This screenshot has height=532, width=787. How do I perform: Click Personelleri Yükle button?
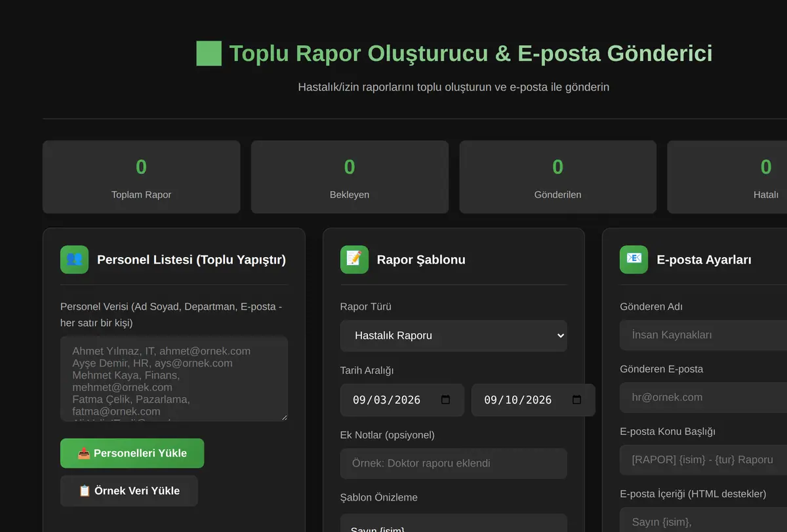pyautogui.click(x=132, y=453)
